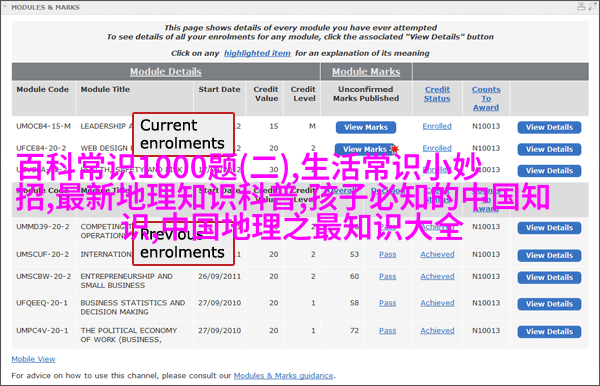This screenshot has width=600, height=386.
Task: View Details for UFQEEQ-20-1 Business Statistics
Action: click(549, 304)
